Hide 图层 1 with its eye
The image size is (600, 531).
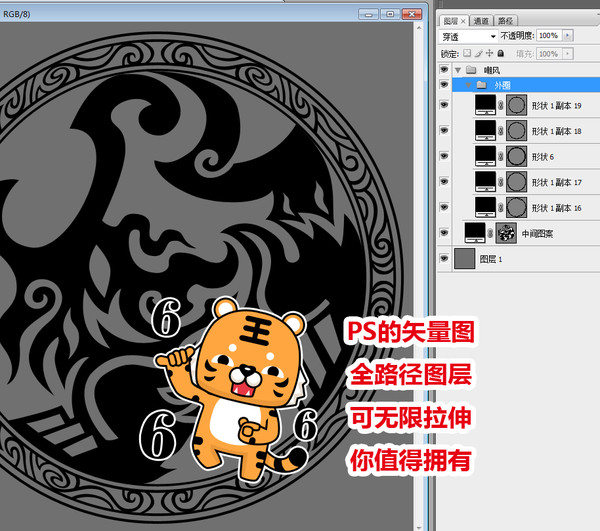[444, 259]
